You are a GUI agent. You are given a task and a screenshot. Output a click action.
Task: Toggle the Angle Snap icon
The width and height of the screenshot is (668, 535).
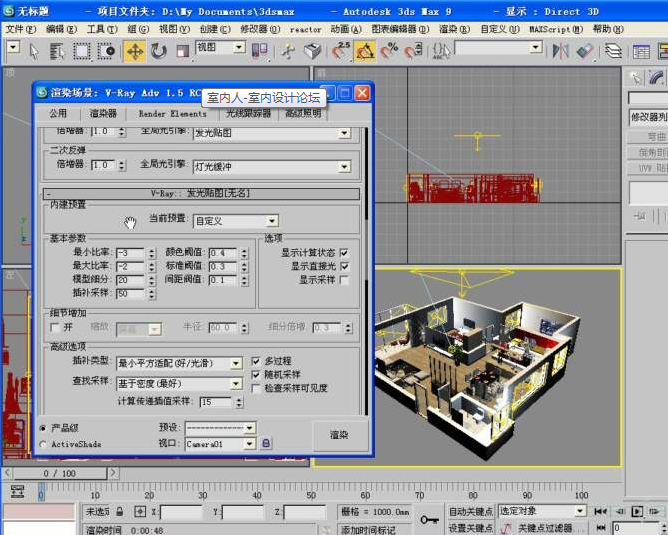tap(365, 50)
